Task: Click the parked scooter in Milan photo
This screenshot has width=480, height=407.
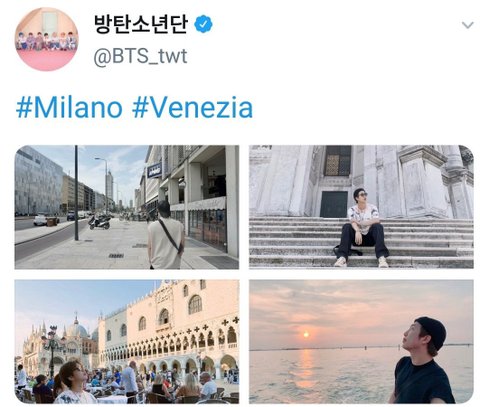Action: pyautogui.click(x=99, y=221)
